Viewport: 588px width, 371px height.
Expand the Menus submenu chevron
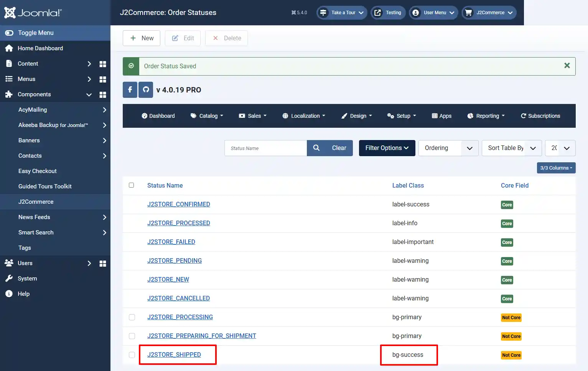[89, 79]
